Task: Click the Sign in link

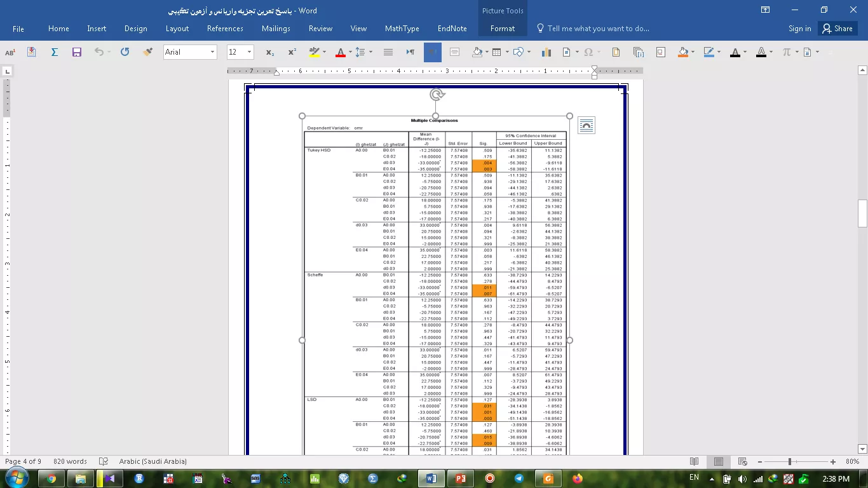Action: click(x=799, y=29)
